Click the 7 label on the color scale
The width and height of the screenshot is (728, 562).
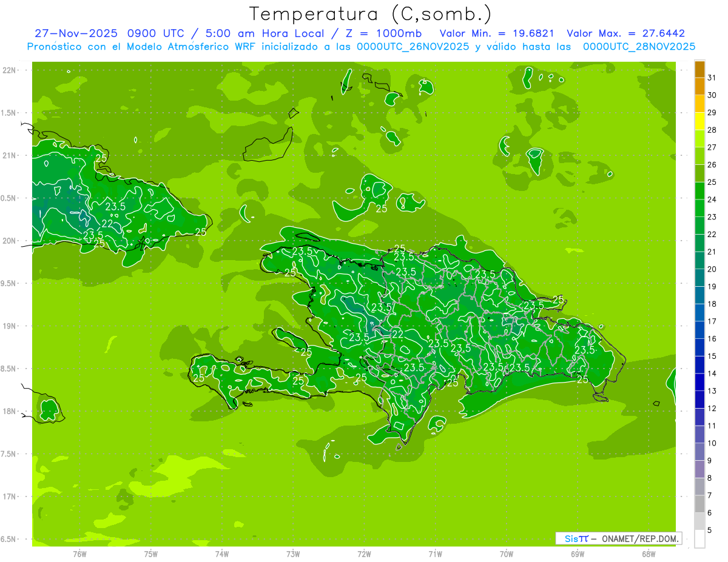tap(710, 495)
